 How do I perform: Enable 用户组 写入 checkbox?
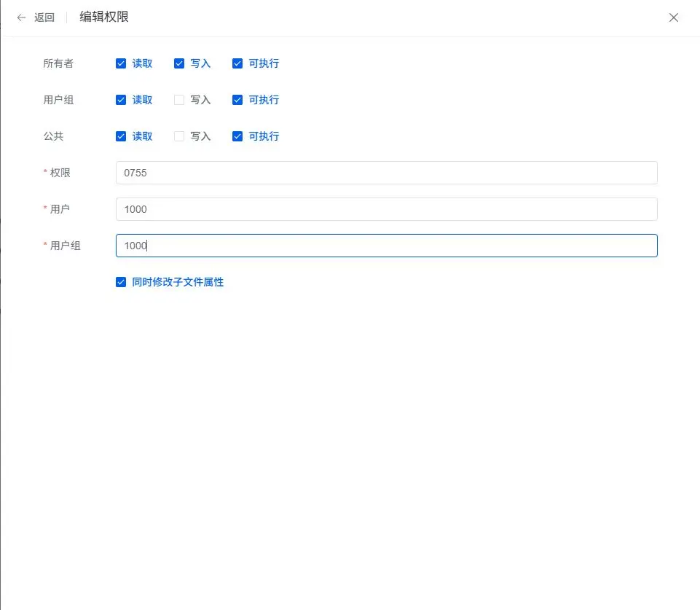coord(179,100)
